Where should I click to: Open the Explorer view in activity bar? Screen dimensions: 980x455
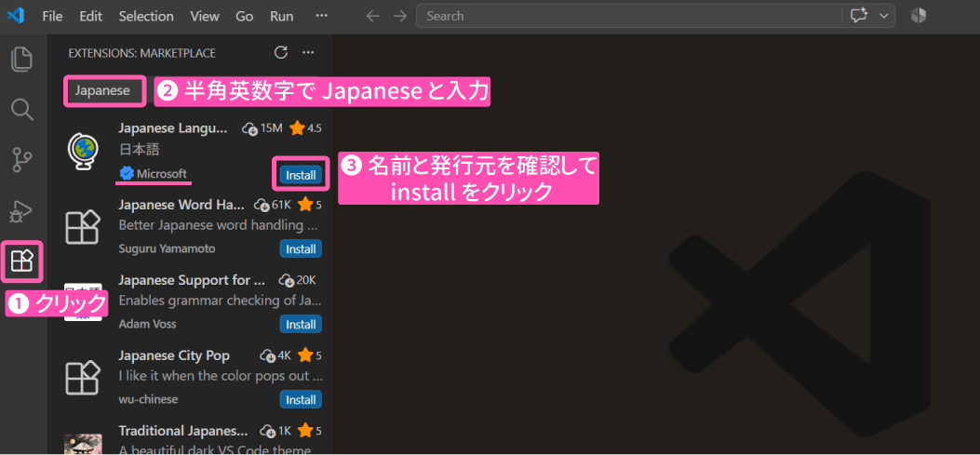coord(22,59)
